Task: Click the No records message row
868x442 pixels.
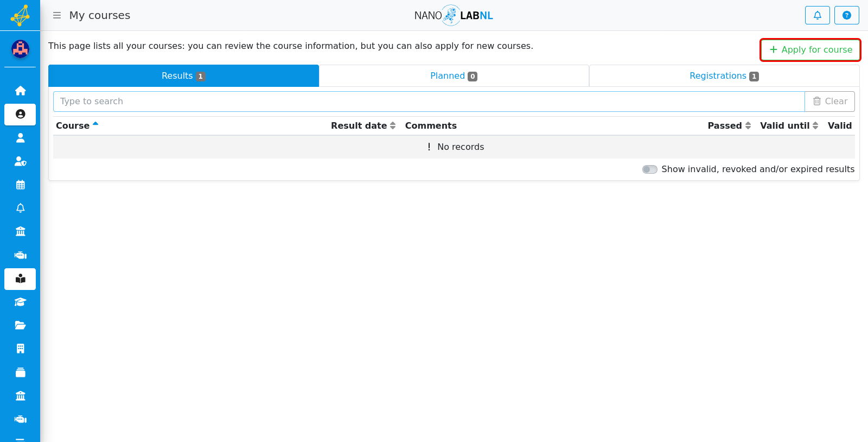Action: 454,147
